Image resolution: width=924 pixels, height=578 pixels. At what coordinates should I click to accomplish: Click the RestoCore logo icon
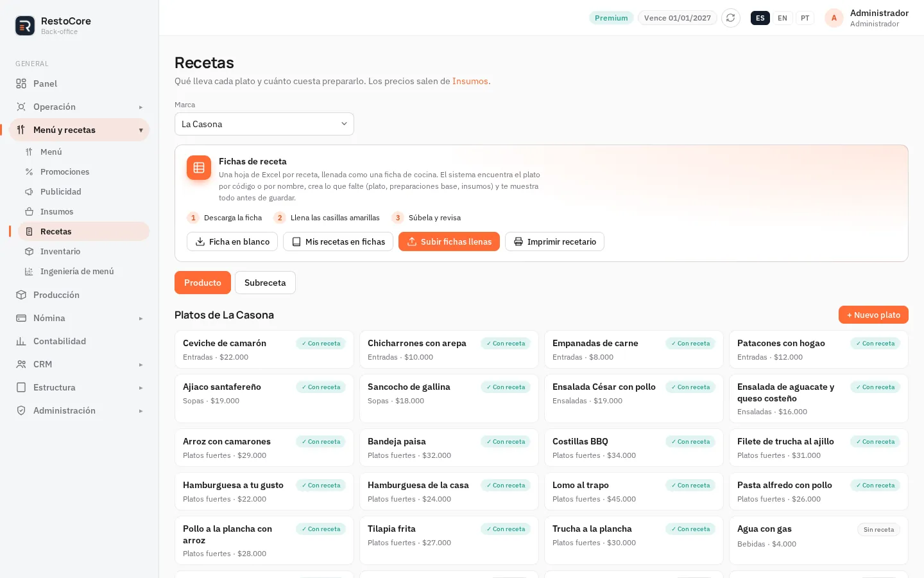[25, 26]
